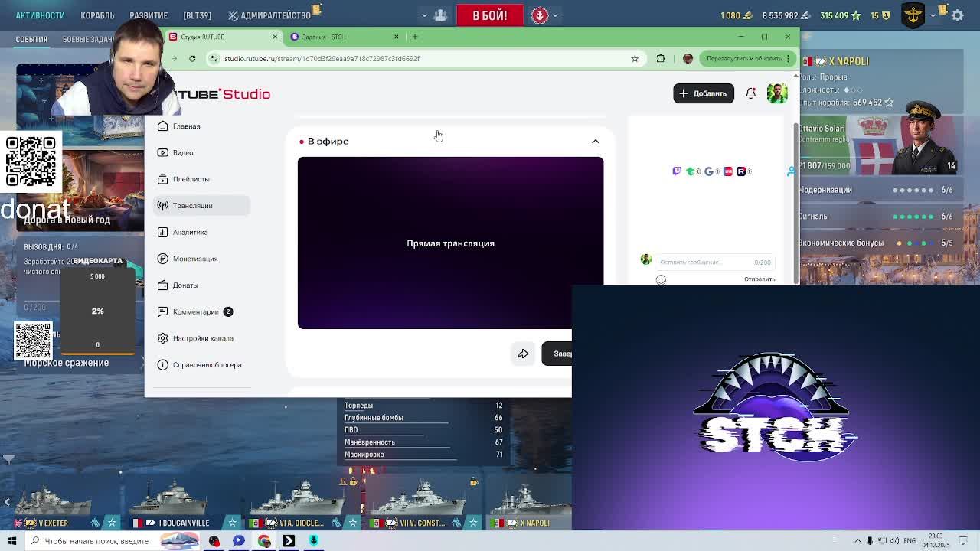
Task: Open Видео section in RUTUBE Studio sidebar
Action: pyautogui.click(x=201, y=152)
